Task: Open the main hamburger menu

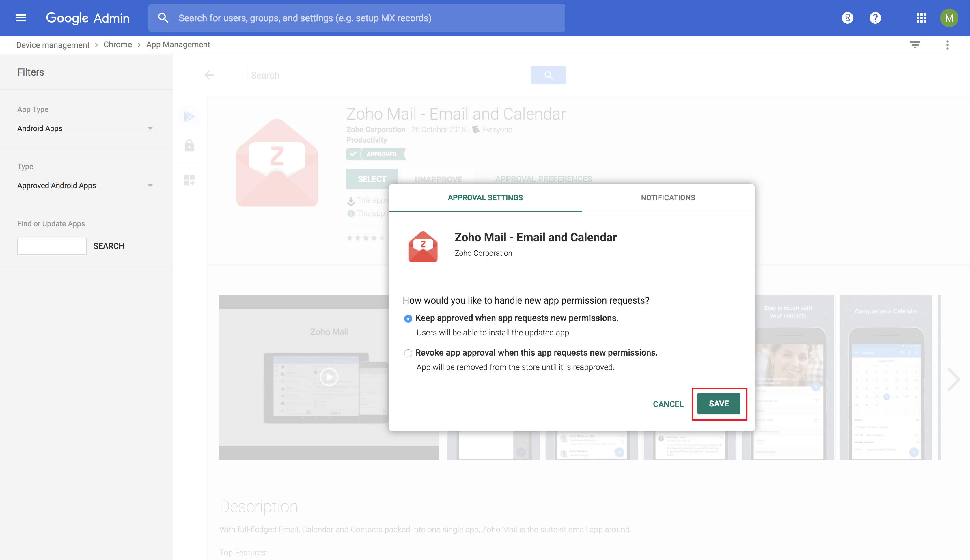Action: pos(21,18)
